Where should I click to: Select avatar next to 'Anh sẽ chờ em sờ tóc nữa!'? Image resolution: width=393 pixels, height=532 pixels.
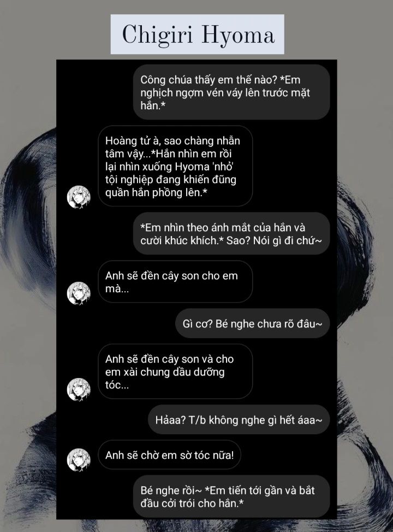tap(79, 460)
